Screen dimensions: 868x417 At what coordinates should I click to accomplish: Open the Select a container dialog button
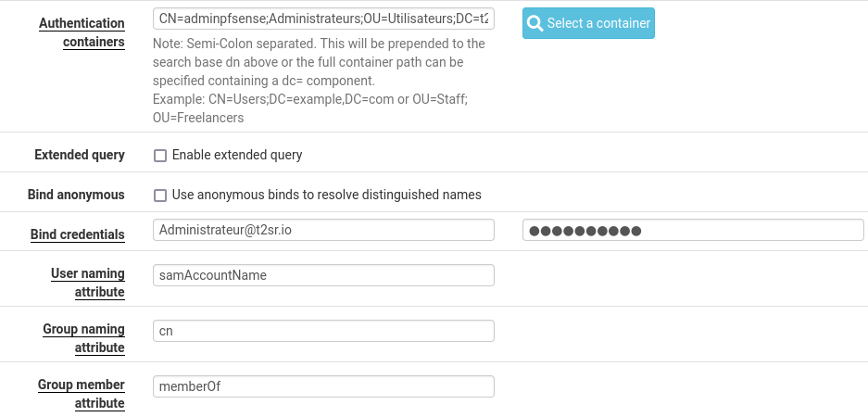[x=588, y=23]
